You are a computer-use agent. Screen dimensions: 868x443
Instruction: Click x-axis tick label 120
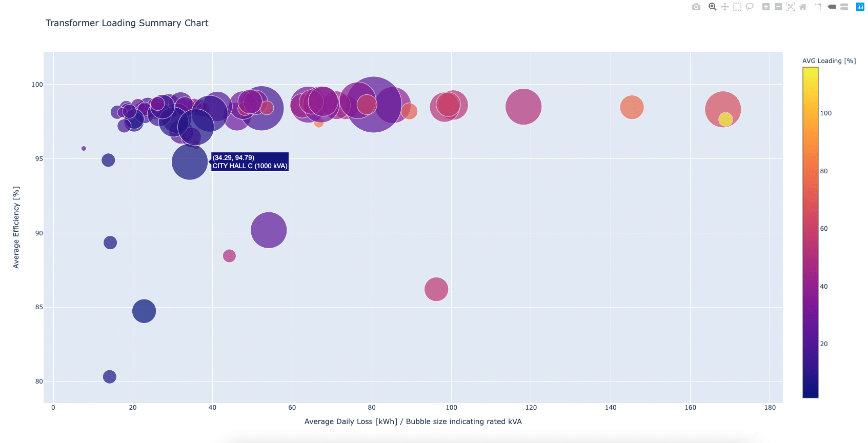531,408
